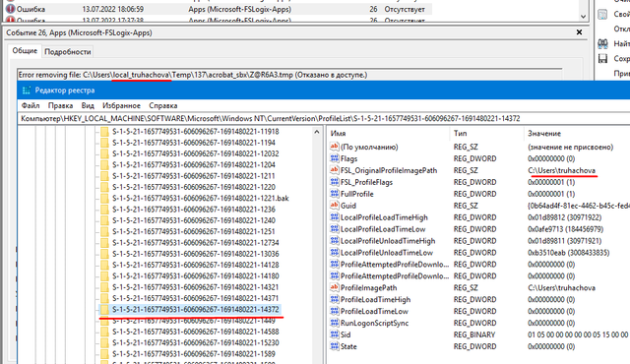Open the Файл menu in Registry Editor
The height and width of the screenshot is (364, 630).
31,105
